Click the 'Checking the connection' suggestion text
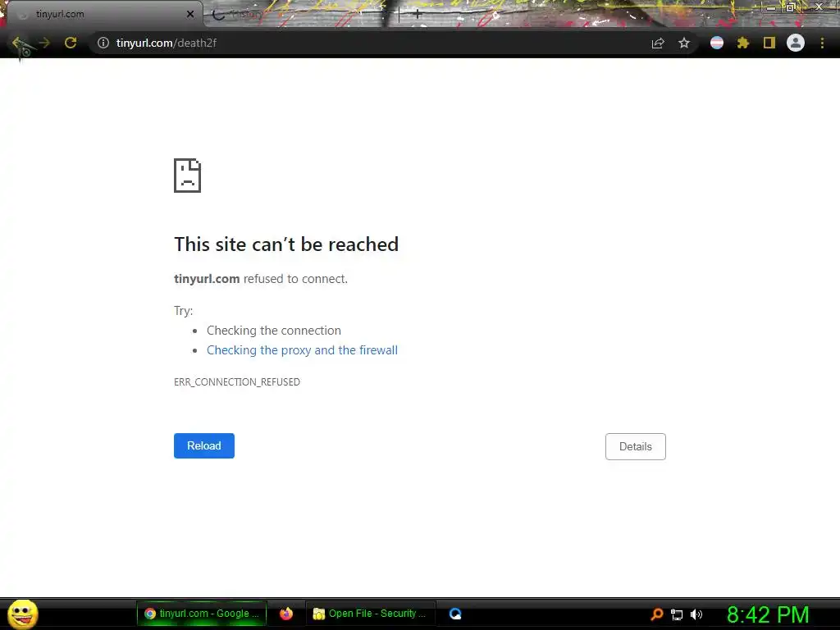Viewport: 840px width, 630px height. click(x=274, y=331)
